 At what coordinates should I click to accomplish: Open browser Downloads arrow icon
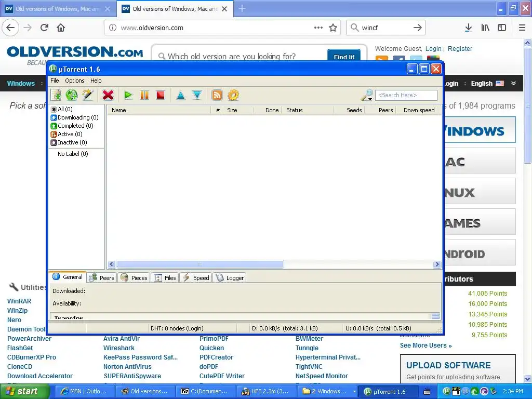tap(468, 28)
